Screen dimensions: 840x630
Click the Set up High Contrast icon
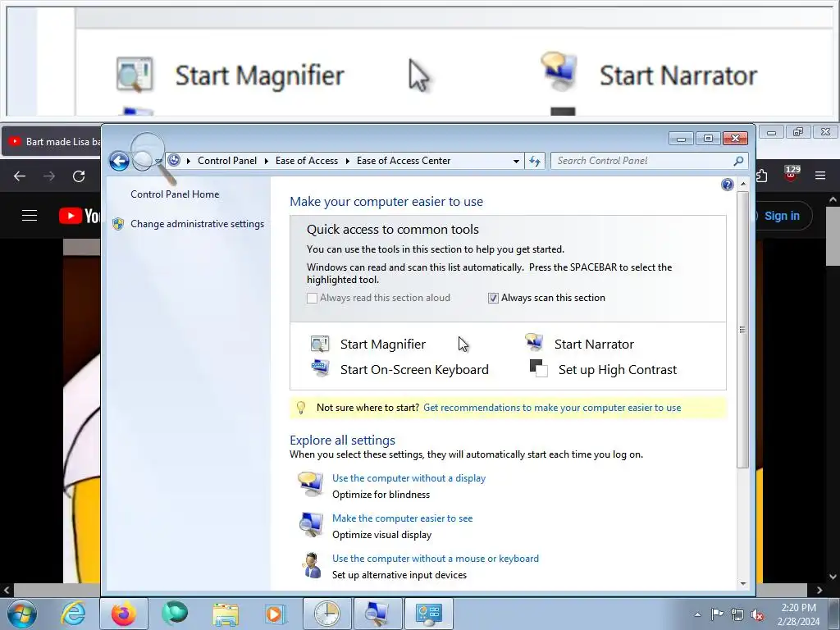(x=538, y=368)
